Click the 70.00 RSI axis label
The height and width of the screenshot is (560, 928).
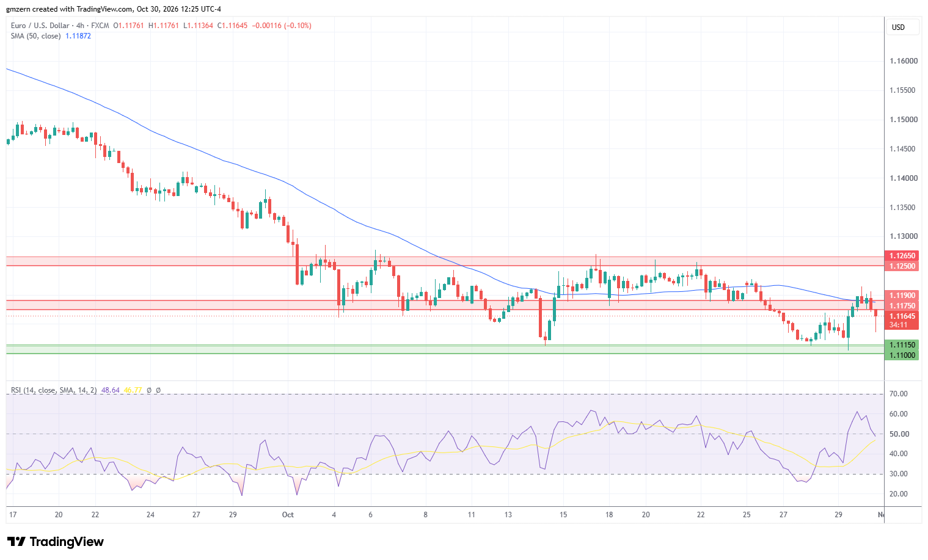(899, 394)
